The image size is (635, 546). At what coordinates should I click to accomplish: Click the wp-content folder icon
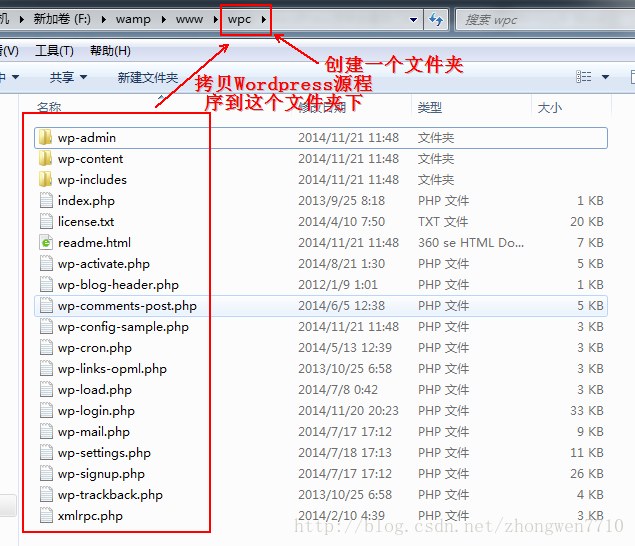click(45, 159)
